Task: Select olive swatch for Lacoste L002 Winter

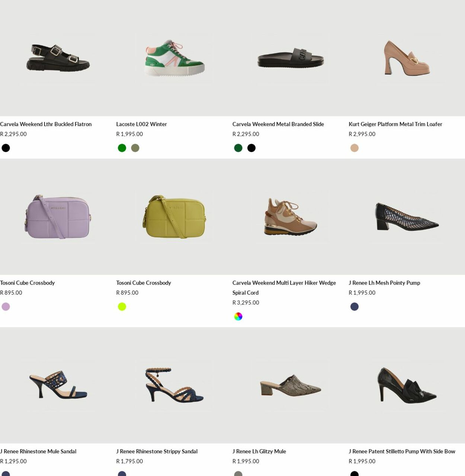Action: coord(135,148)
